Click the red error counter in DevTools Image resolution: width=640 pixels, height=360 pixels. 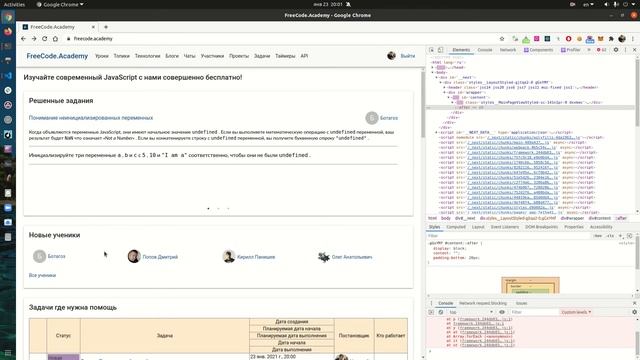(602, 50)
